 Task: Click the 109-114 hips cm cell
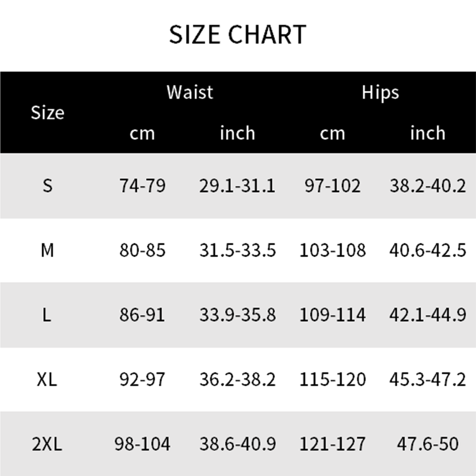point(333,315)
